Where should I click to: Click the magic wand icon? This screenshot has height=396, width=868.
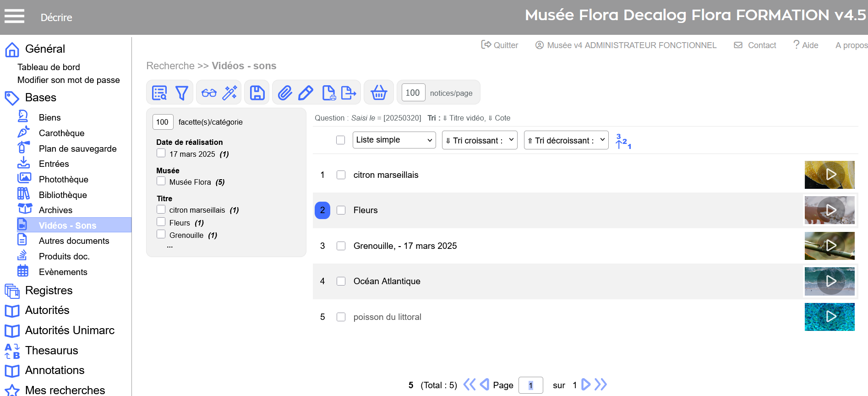[230, 93]
